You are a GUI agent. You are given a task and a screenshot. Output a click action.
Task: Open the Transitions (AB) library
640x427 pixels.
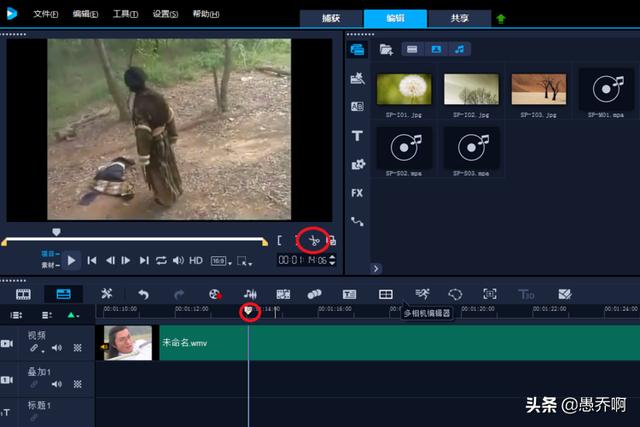357,107
